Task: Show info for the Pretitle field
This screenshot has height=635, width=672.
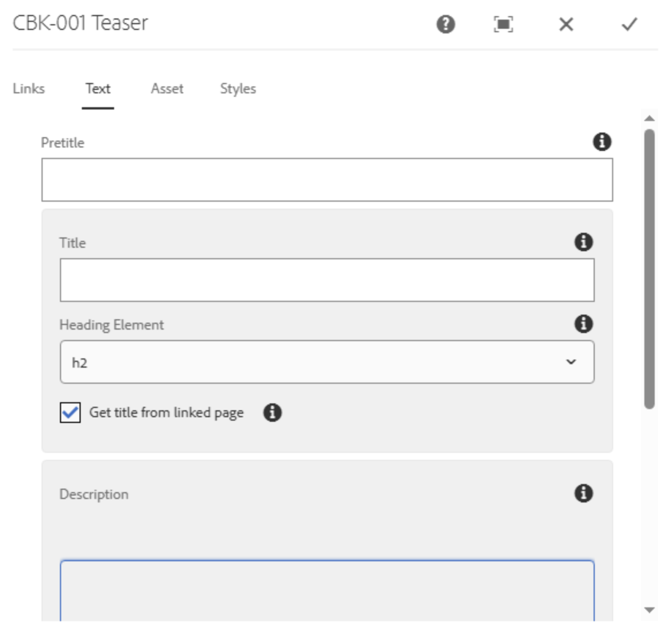Action: (602, 142)
